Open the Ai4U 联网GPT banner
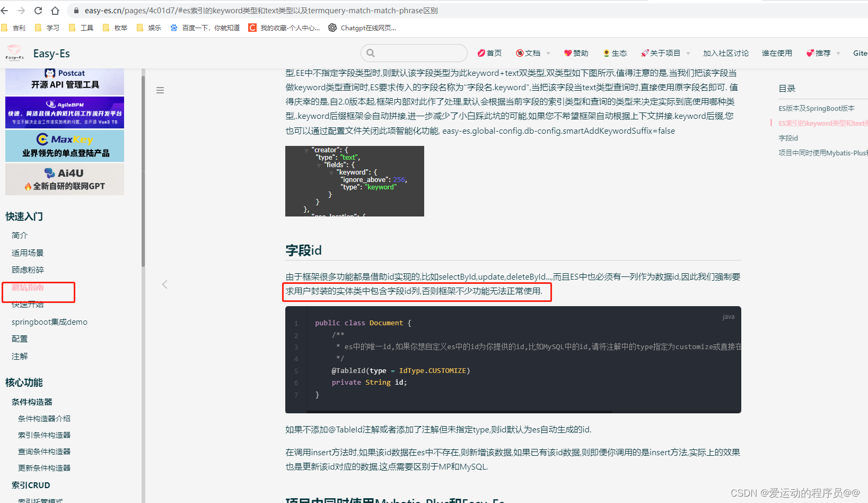 coord(64,179)
